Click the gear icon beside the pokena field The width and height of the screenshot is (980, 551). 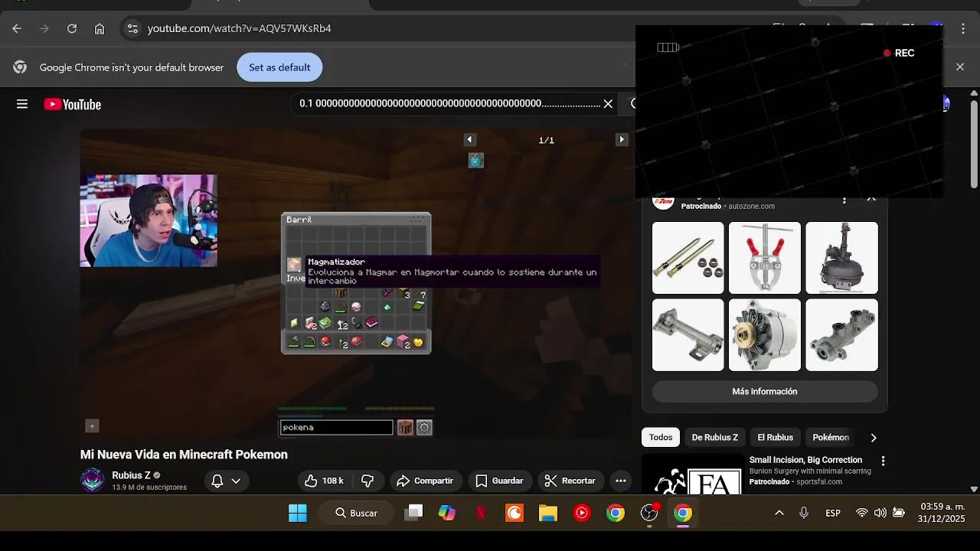(x=425, y=428)
